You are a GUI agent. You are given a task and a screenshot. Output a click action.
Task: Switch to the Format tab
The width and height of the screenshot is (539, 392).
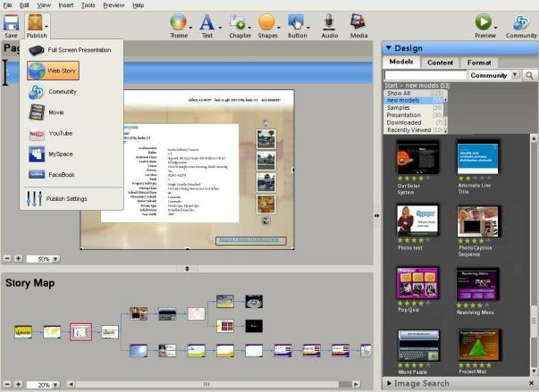(x=479, y=63)
